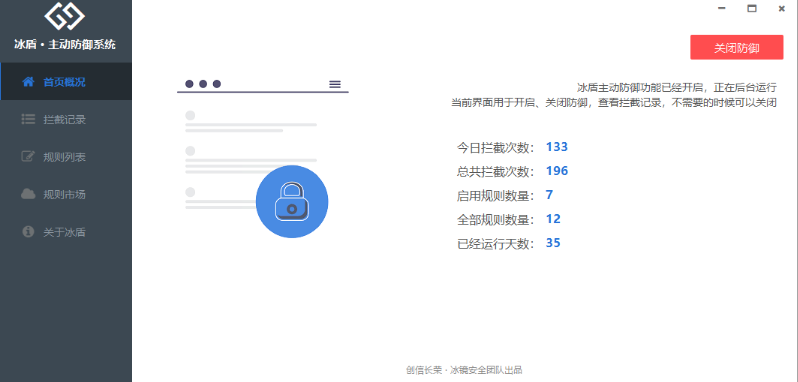This screenshot has width=798, height=382.
Task: Maximize the window
Action: pyautogui.click(x=751, y=8)
